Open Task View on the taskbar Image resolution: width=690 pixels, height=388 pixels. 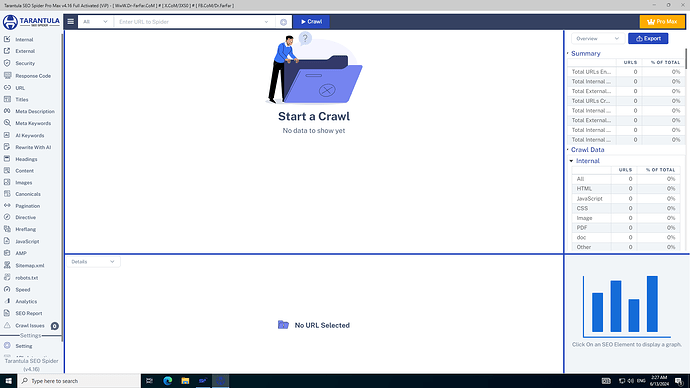click(150, 381)
